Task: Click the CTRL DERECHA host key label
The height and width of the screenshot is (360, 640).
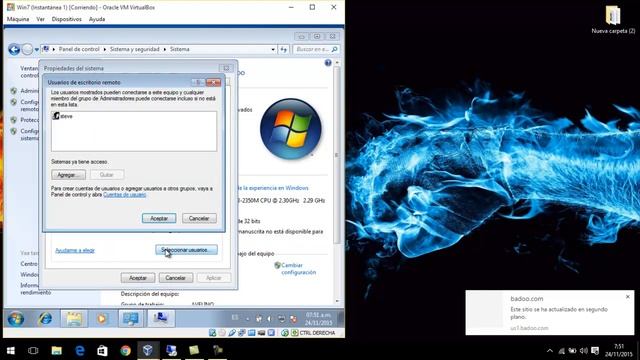Action: (317, 333)
